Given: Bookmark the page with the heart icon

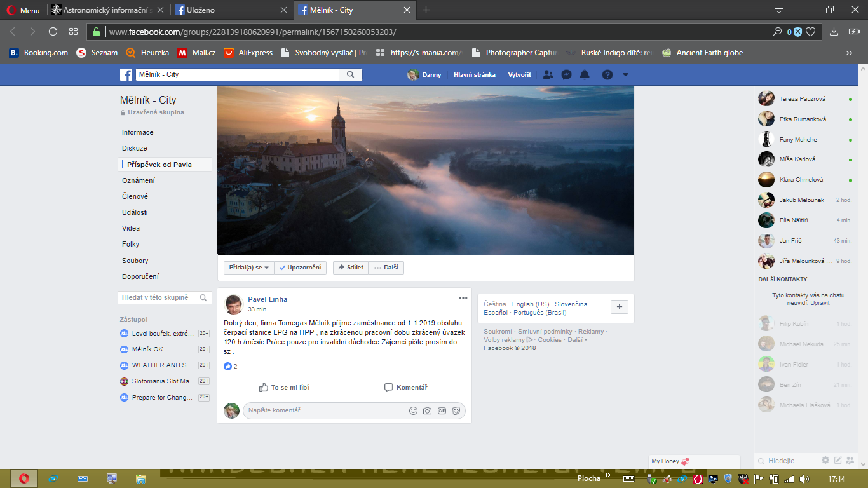Looking at the screenshot, I should (810, 32).
